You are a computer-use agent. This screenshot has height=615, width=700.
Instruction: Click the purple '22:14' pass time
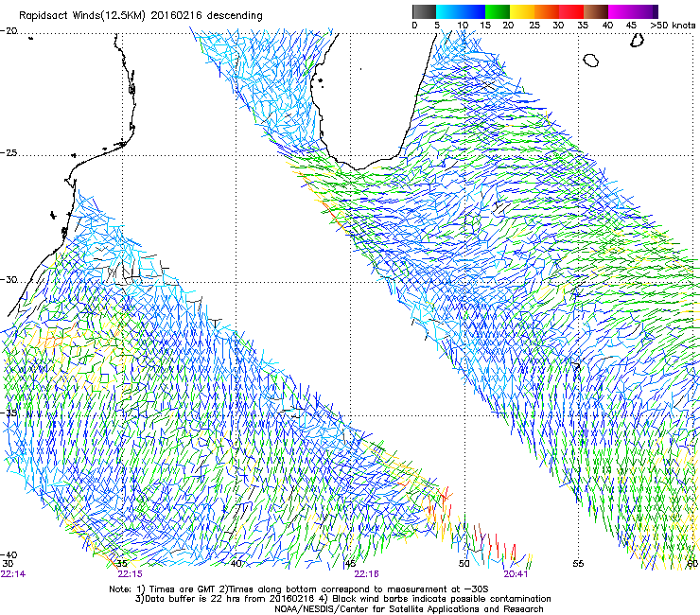(13, 574)
